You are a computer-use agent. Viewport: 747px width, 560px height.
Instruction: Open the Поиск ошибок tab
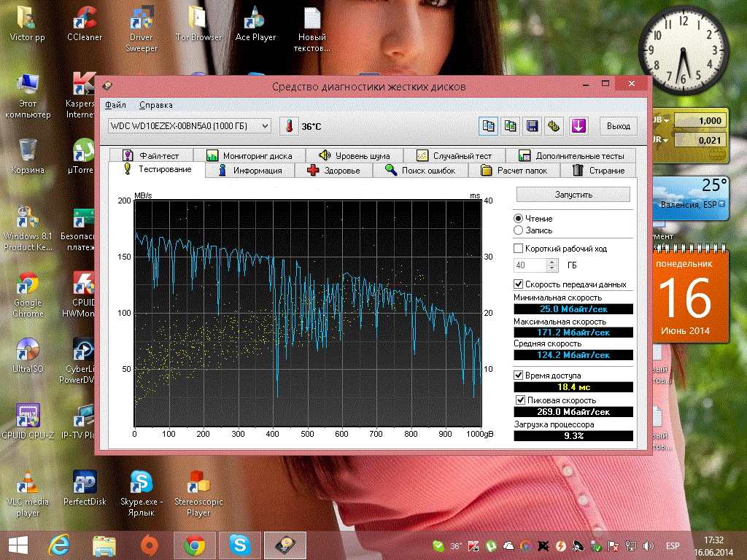[x=421, y=171]
